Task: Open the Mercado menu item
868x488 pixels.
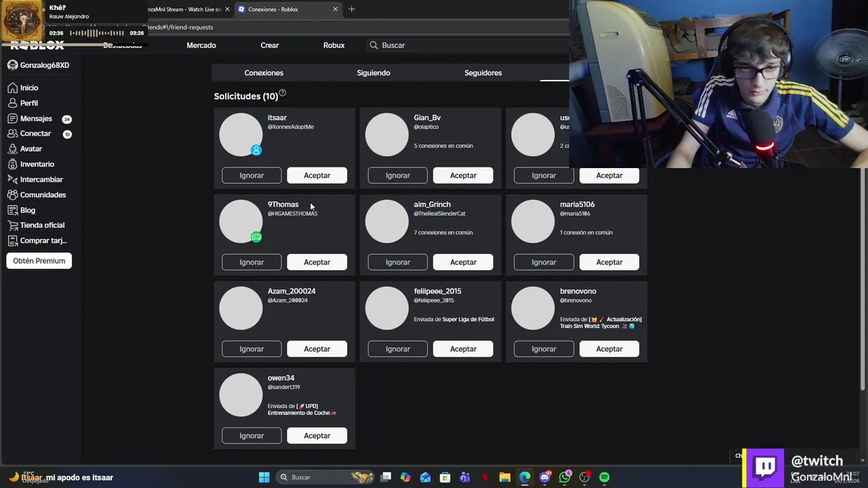Action: [x=201, y=45]
